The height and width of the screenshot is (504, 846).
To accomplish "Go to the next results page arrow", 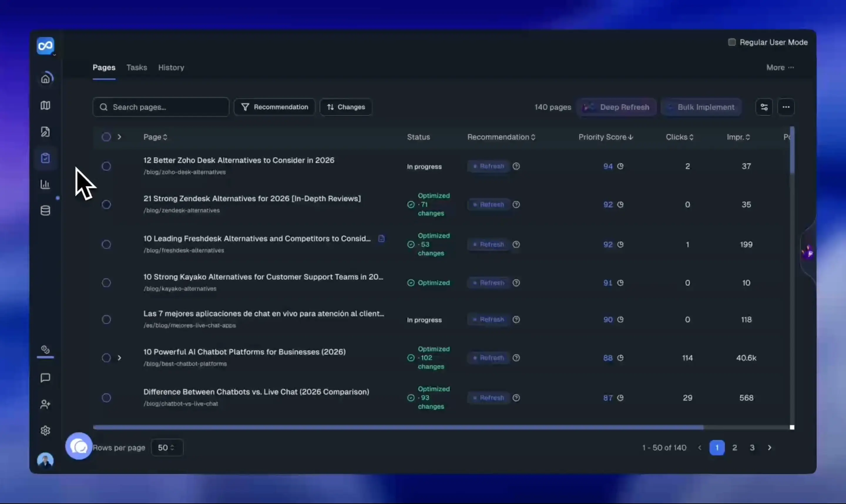I will pos(770,448).
